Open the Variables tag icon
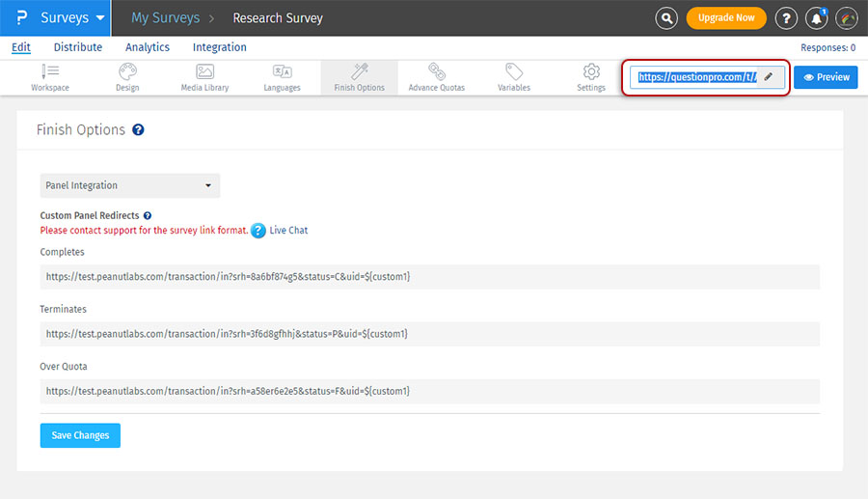868x499 pixels. point(514,72)
